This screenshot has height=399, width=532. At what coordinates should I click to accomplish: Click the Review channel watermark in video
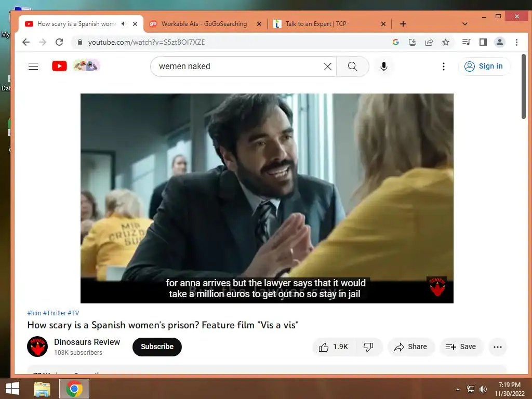click(x=437, y=286)
